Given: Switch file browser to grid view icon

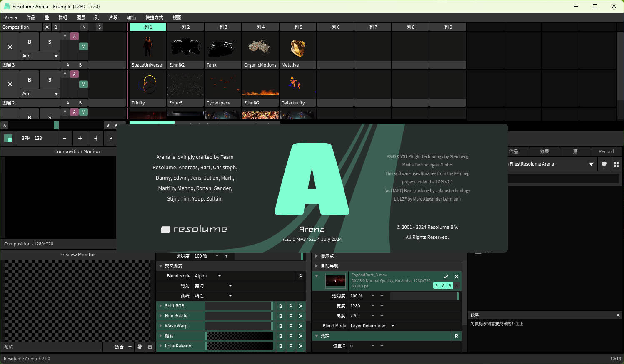Looking at the screenshot, I should pyautogui.click(x=616, y=164).
